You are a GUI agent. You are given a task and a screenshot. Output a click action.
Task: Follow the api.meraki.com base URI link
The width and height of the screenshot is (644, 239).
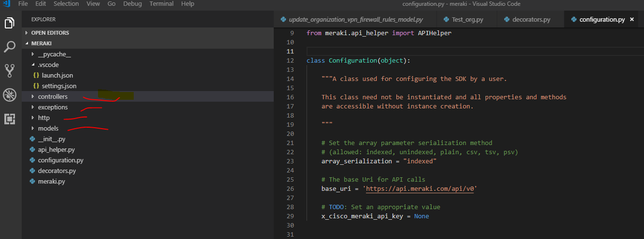pyautogui.click(x=420, y=189)
